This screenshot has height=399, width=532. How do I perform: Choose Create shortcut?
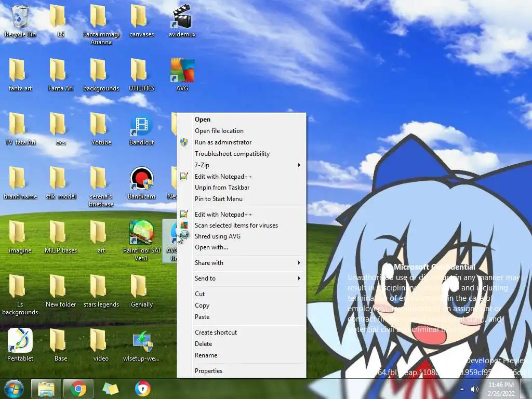coord(242,332)
